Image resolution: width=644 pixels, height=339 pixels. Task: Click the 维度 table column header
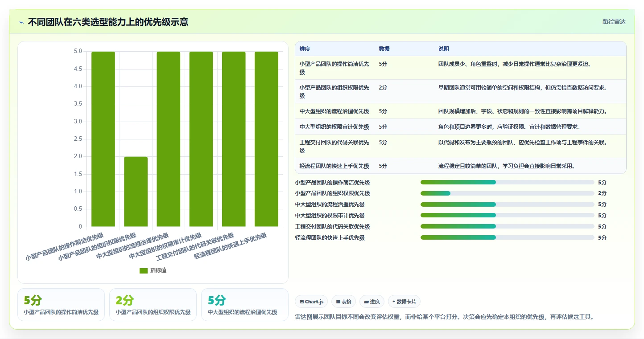click(305, 49)
